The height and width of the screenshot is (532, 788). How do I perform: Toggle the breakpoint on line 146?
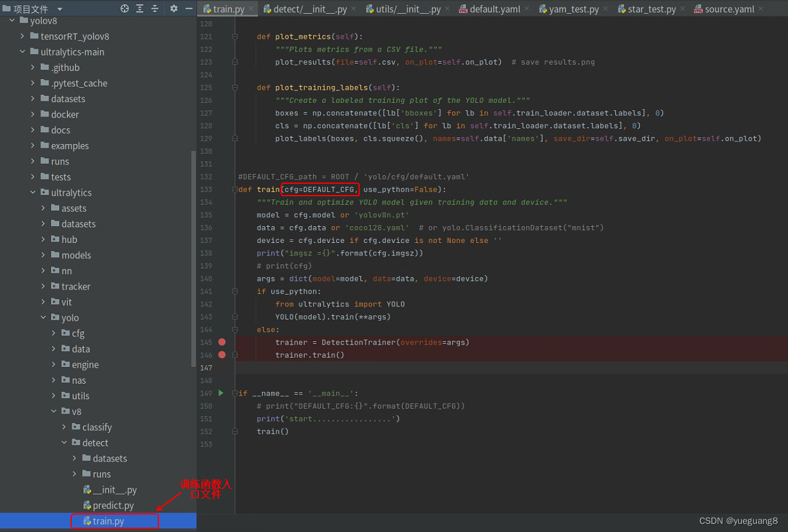[222, 355]
